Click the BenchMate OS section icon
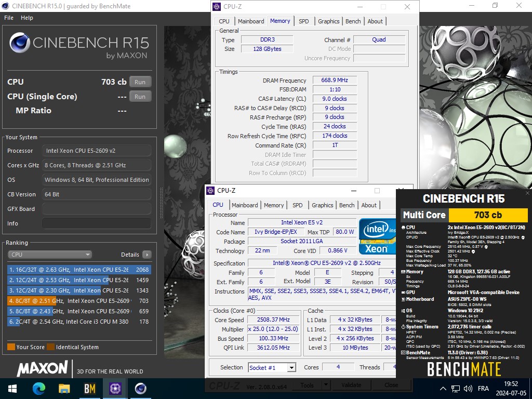The image size is (532, 399). (403, 311)
